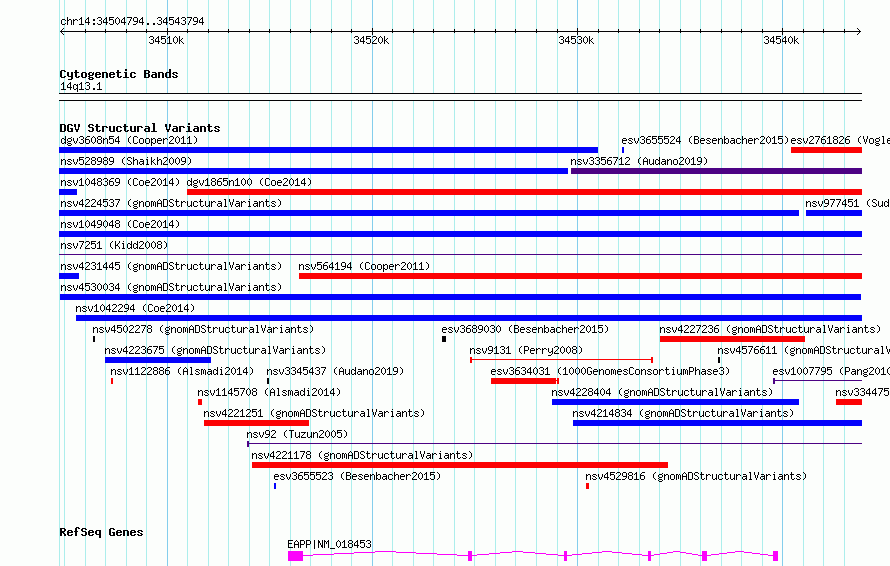Click the nsv4231445 variant label
890x566 pixels.
click(x=171, y=266)
